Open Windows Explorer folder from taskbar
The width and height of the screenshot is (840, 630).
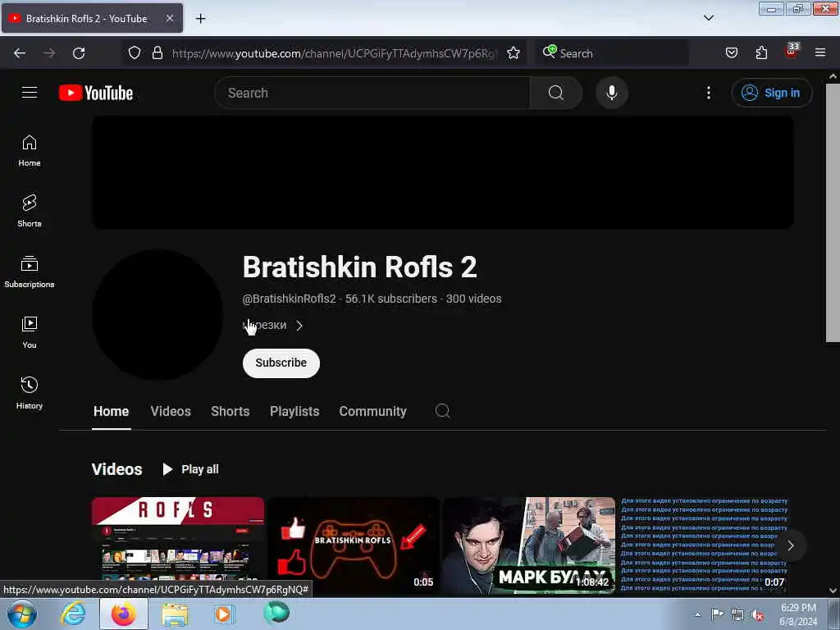175,614
